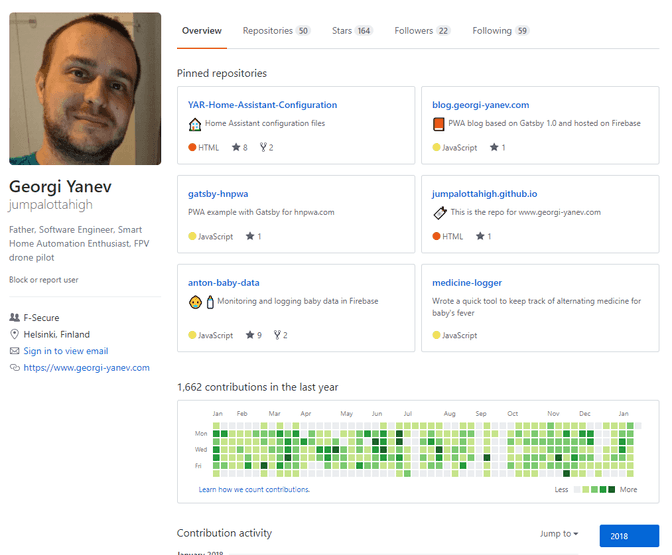Image resolution: width=672 pixels, height=555 pixels.
Task: Click the HTML language dot on YAR-Home-Assistant-Configuration
Action: pyautogui.click(x=192, y=147)
